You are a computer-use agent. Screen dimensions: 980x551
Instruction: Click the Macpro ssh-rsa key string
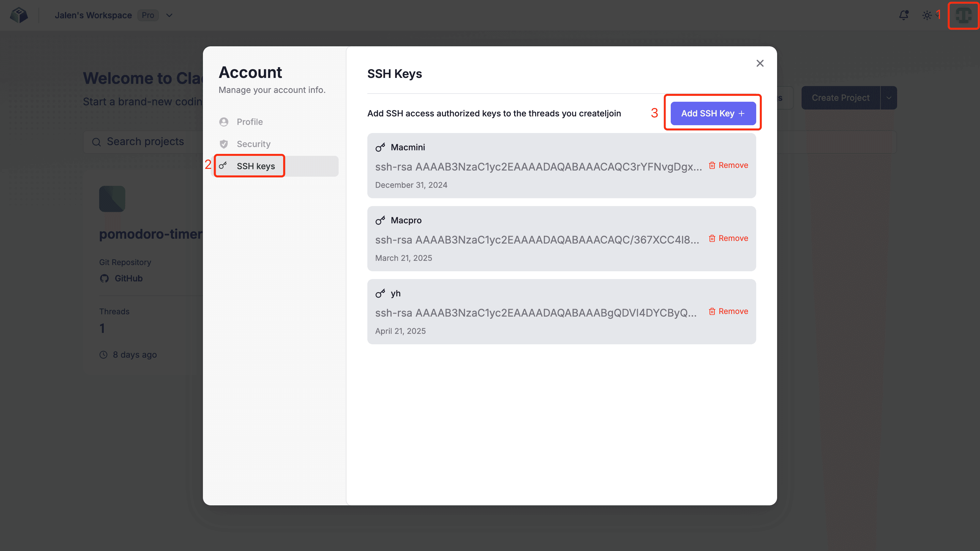[x=537, y=240]
